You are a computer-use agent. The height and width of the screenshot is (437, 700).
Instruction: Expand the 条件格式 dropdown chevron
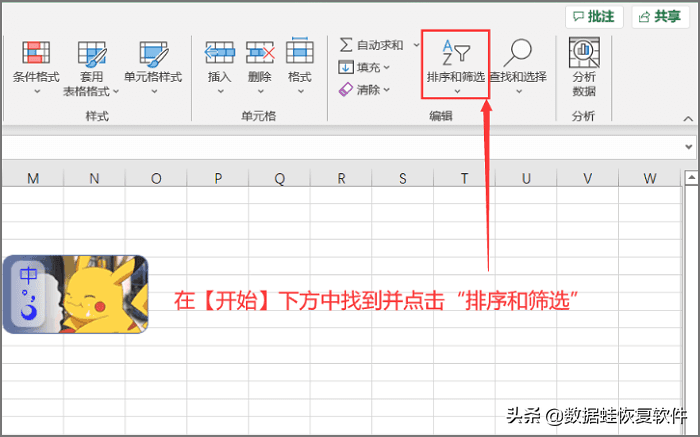(37, 92)
